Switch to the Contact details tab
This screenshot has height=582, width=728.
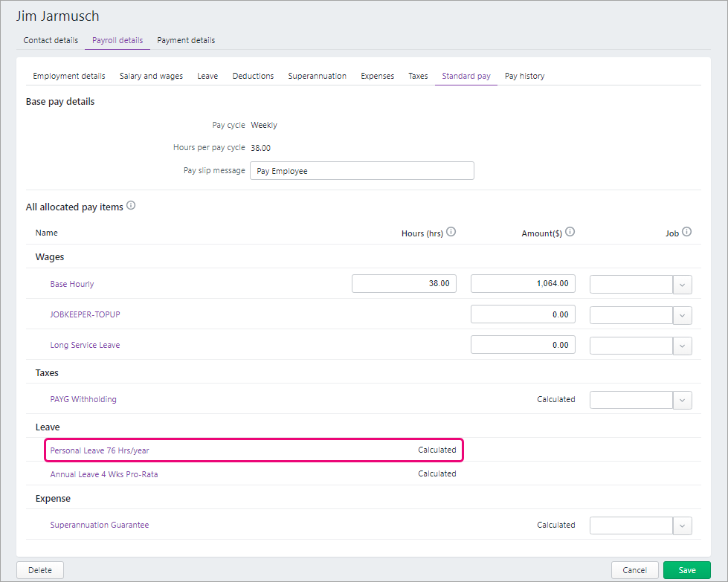[51, 40]
